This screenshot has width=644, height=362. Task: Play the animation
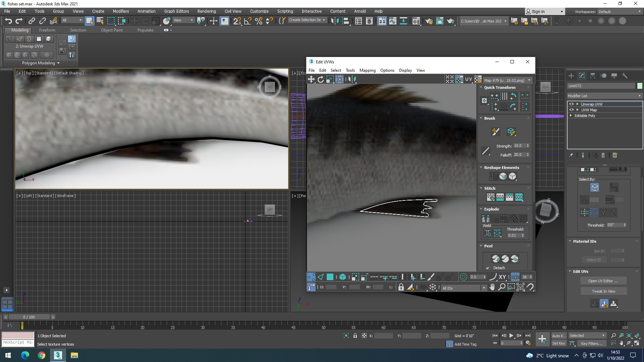click(511, 336)
